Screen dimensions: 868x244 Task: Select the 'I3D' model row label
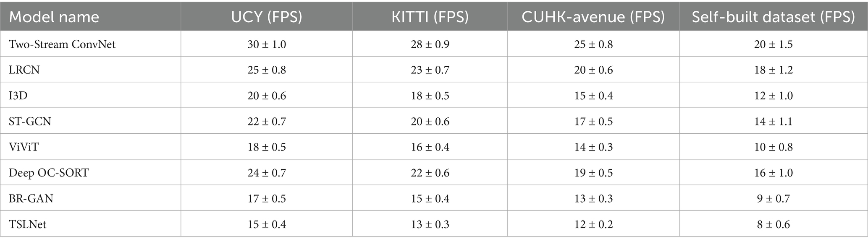point(18,96)
